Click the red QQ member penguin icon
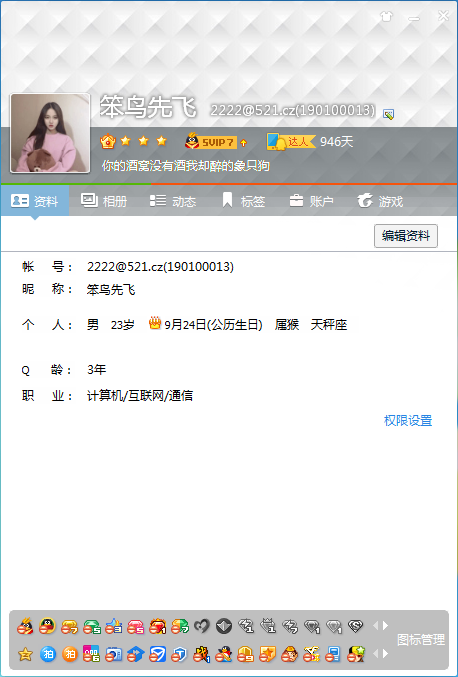Screen dimensions: 458x677 25,626
